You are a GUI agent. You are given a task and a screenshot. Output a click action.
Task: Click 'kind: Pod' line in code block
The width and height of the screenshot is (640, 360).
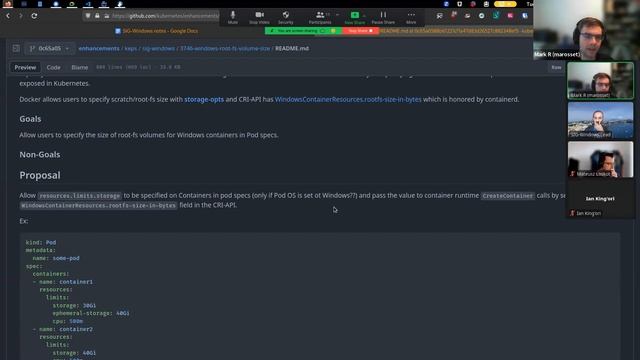click(x=41, y=242)
